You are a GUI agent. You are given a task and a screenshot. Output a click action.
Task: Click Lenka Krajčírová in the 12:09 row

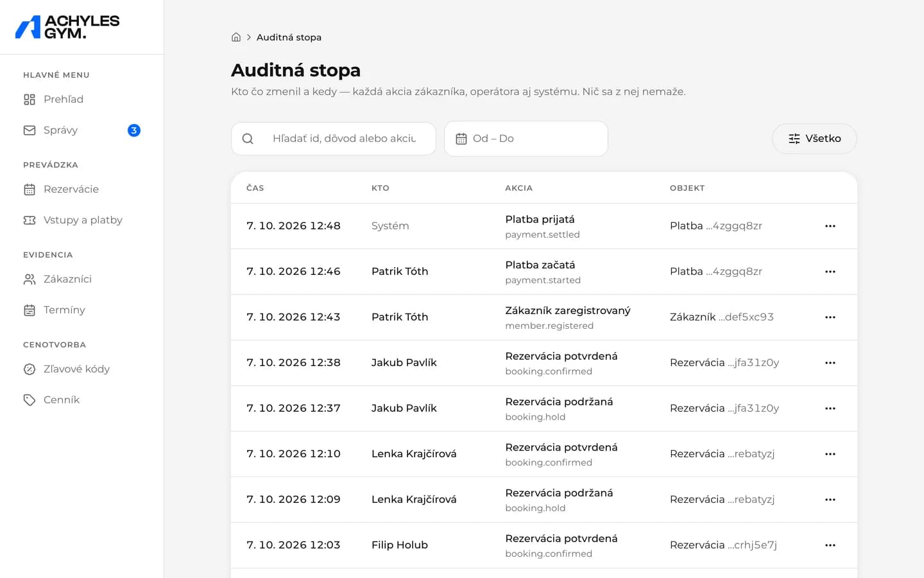click(x=414, y=500)
